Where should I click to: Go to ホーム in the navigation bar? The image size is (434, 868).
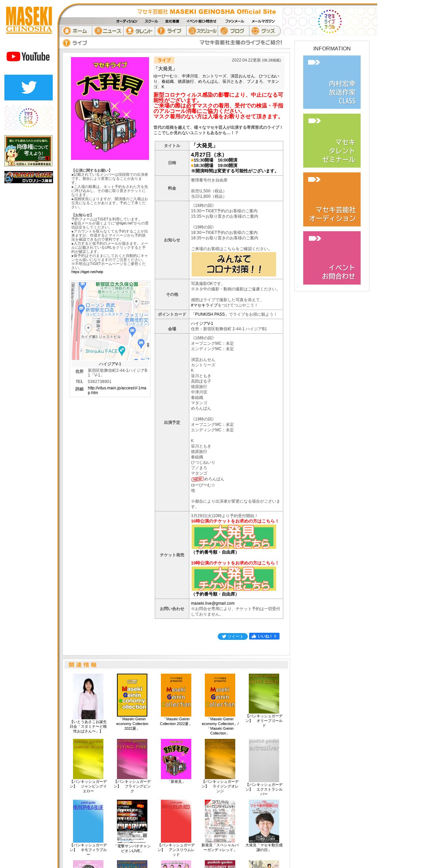[x=76, y=31]
